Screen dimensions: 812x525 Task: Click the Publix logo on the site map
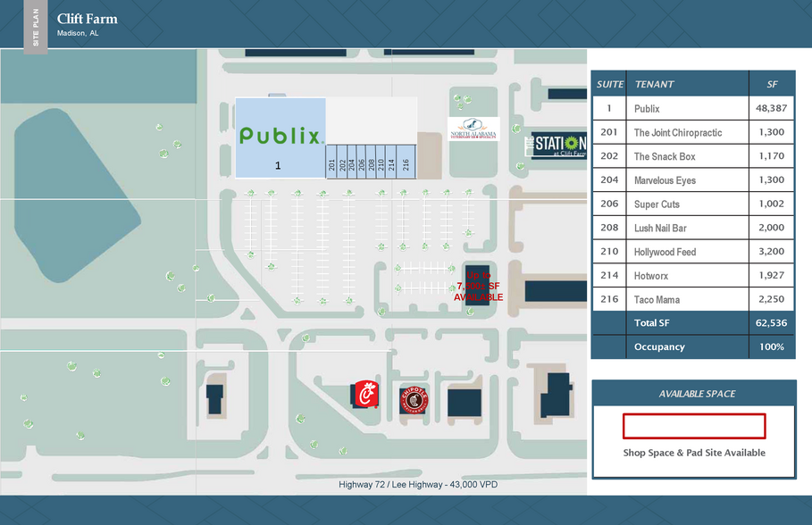tap(281, 136)
